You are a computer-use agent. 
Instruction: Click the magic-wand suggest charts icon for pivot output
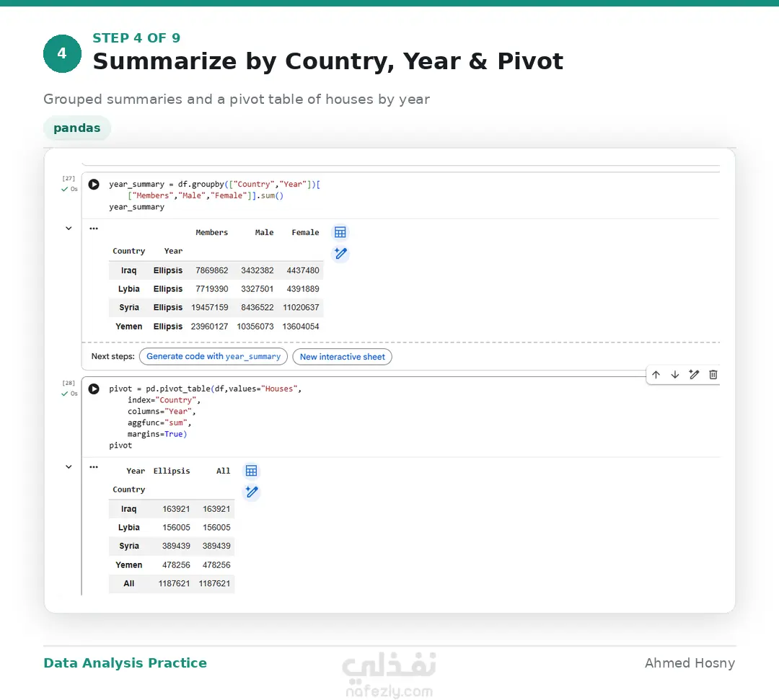(252, 492)
